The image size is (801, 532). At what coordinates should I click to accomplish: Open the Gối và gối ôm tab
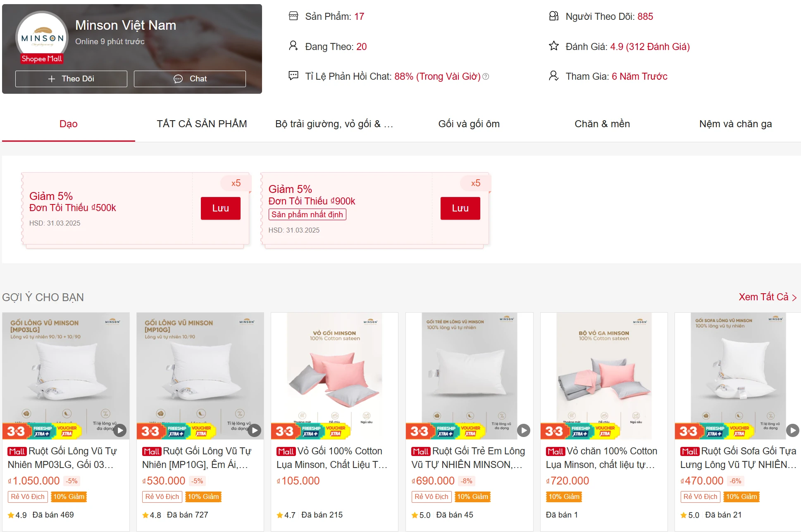click(469, 124)
